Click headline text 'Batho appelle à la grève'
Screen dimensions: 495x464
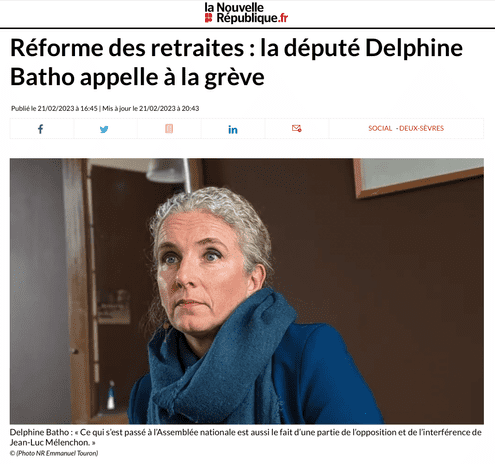coord(137,77)
